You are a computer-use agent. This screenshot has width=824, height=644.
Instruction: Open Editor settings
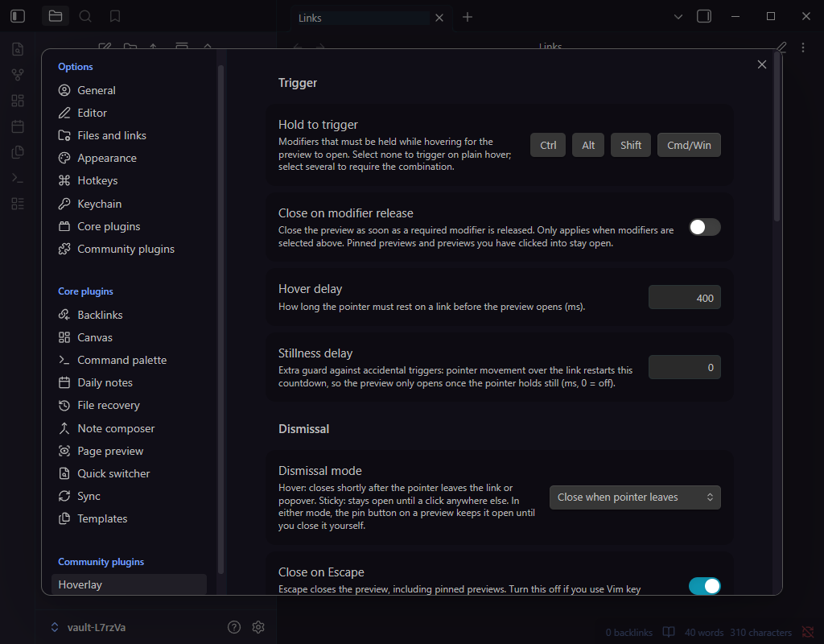[130, 113]
